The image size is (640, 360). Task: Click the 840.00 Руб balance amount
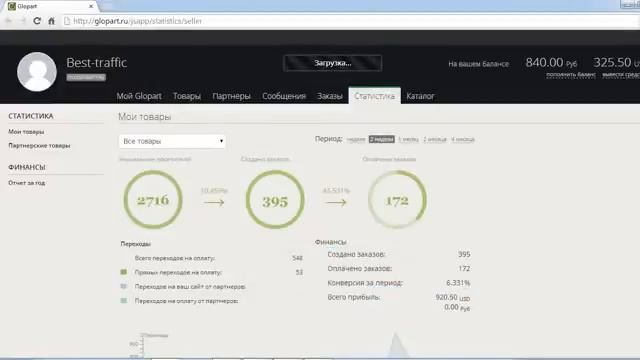551,62
